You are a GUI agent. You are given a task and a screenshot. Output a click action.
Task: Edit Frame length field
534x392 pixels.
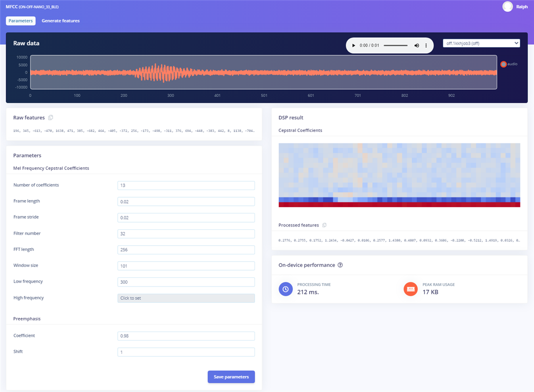pos(186,202)
